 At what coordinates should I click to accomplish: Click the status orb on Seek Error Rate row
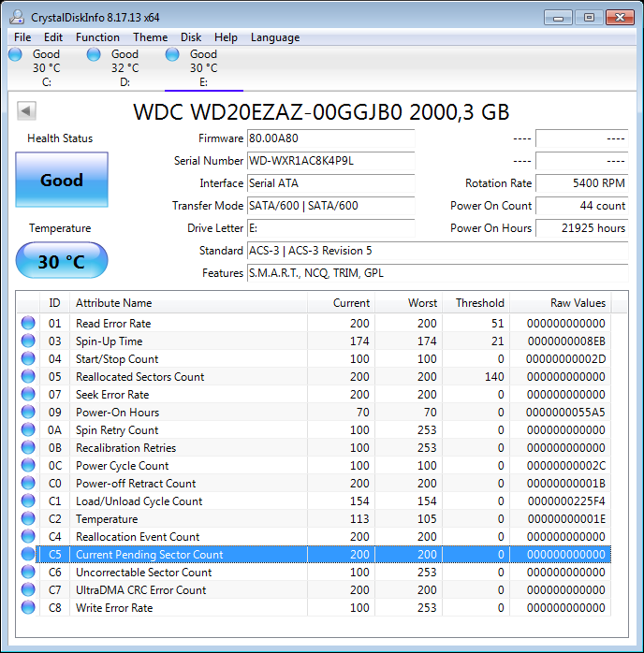point(28,394)
